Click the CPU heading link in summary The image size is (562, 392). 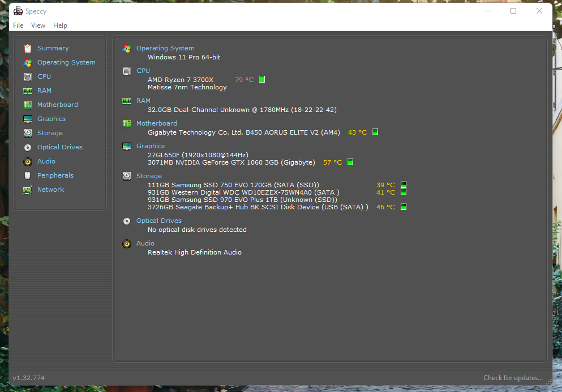tap(143, 71)
